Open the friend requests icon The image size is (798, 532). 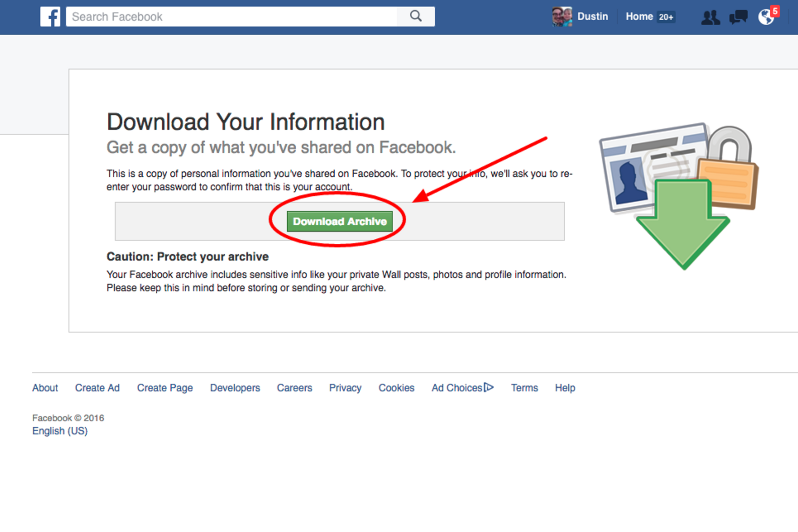click(x=710, y=18)
